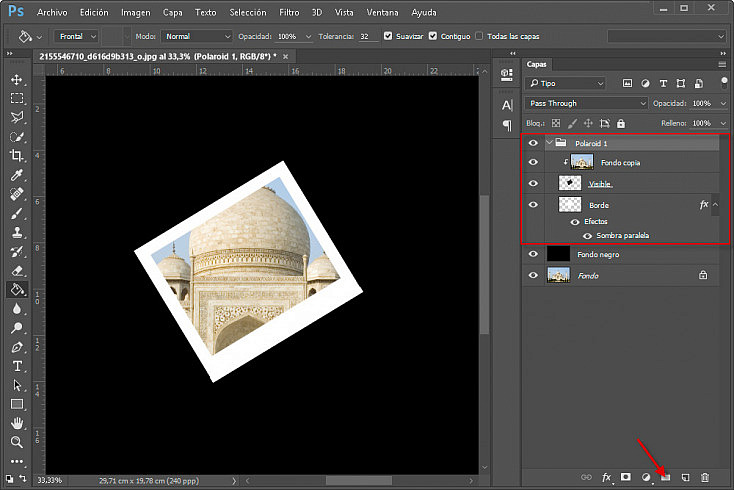Select the Hand tool

pyautogui.click(x=17, y=424)
